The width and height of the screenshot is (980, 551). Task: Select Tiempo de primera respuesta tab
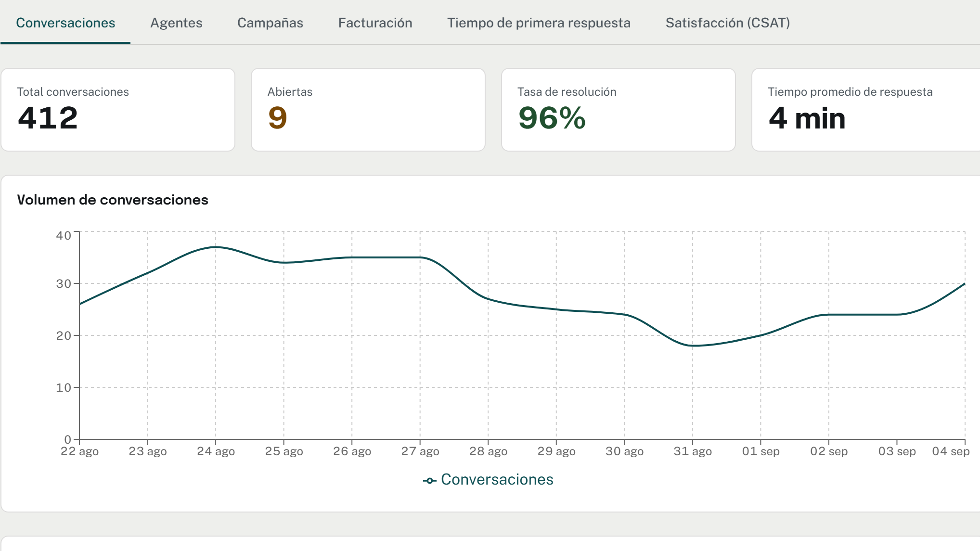pyautogui.click(x=539, y=23)
